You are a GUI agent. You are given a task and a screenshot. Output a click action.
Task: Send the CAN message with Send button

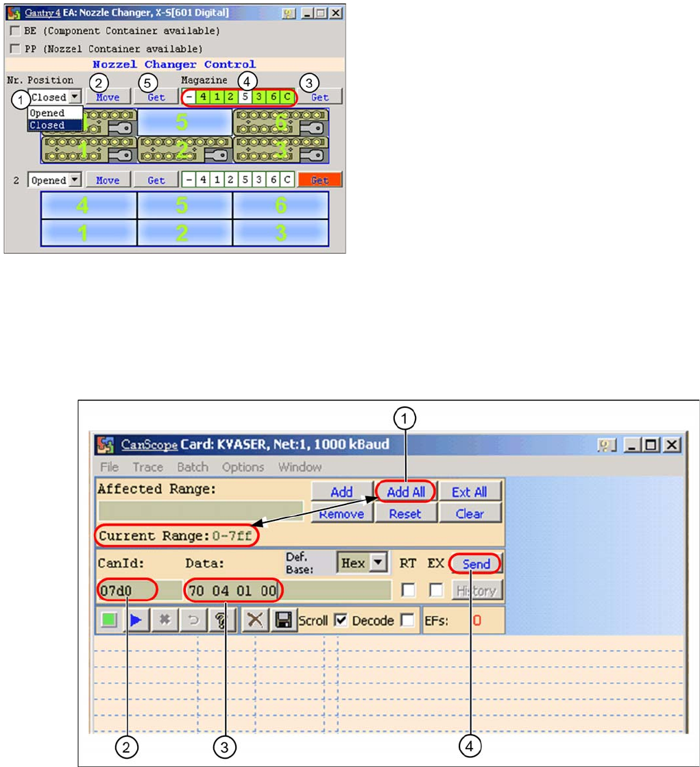476,563
